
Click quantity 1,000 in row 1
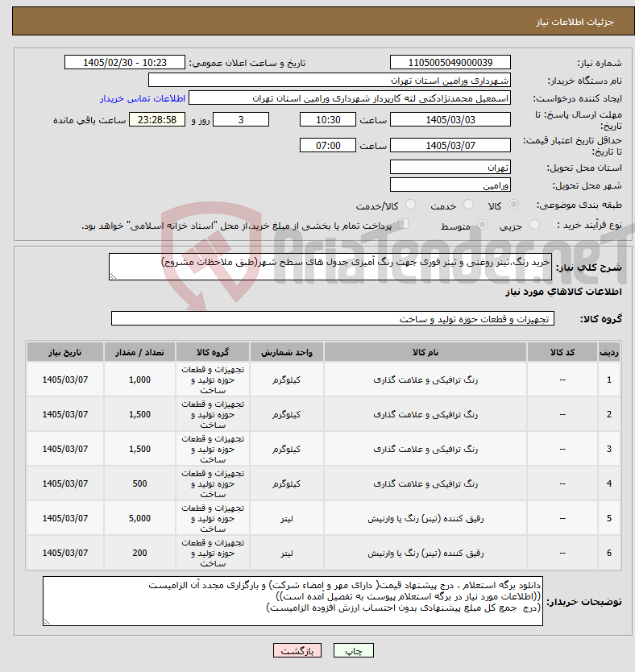click(x=139, y=380)
